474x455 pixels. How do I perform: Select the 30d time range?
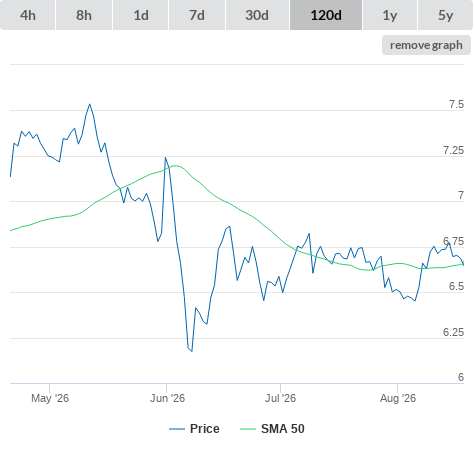point(257,15)
